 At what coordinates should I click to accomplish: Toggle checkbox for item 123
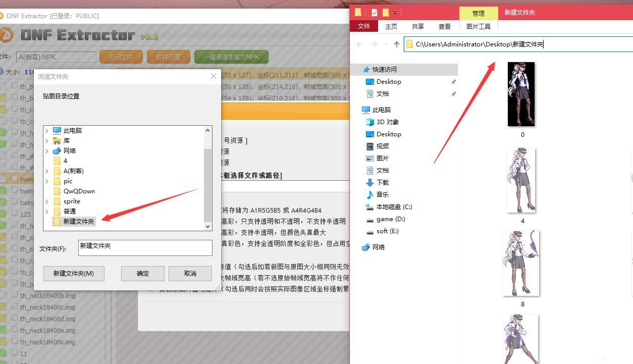tap(15, 214)
